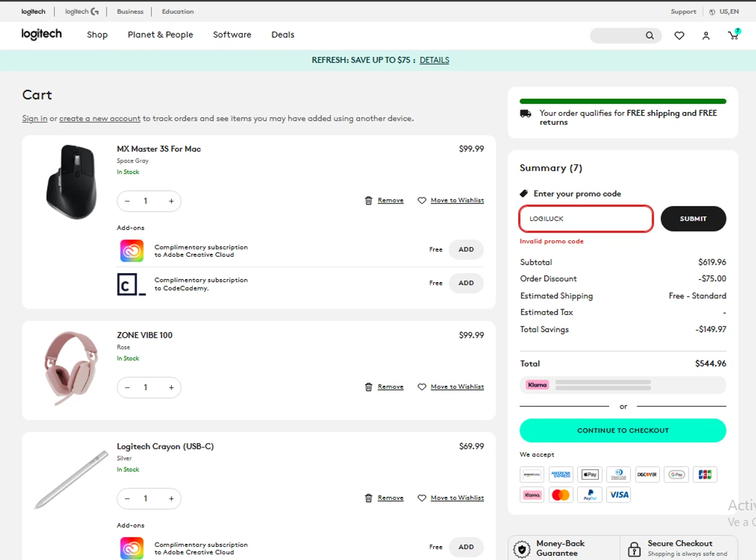Click the Visa payment icon
This screenshot has width=756, height=560.
[619, 495]
